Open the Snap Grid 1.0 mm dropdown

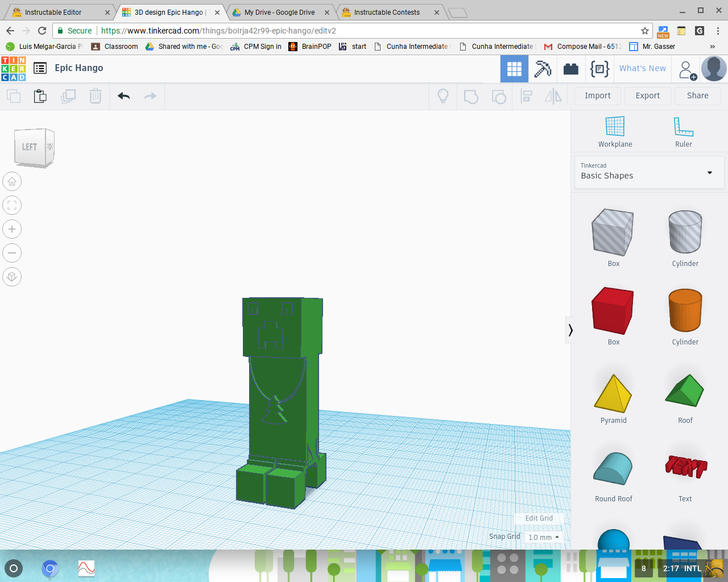[x=544, y=537]
